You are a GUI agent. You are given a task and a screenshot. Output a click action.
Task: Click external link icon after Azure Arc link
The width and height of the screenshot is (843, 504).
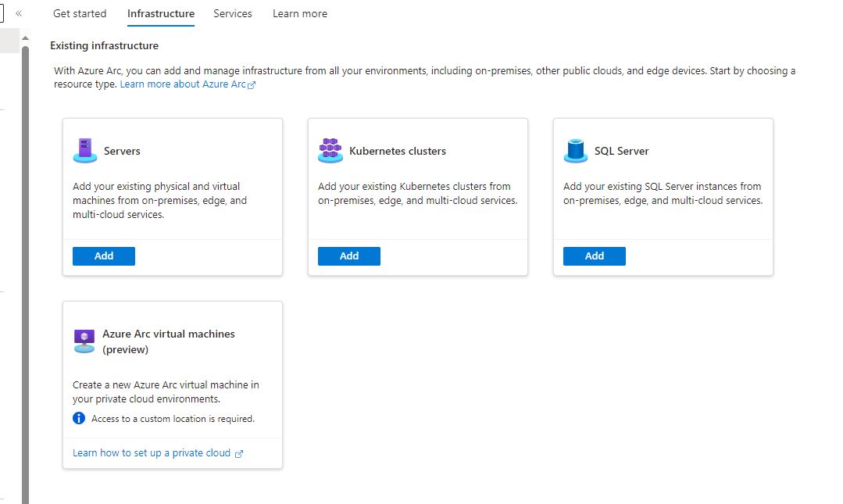(x=252, y=85)
